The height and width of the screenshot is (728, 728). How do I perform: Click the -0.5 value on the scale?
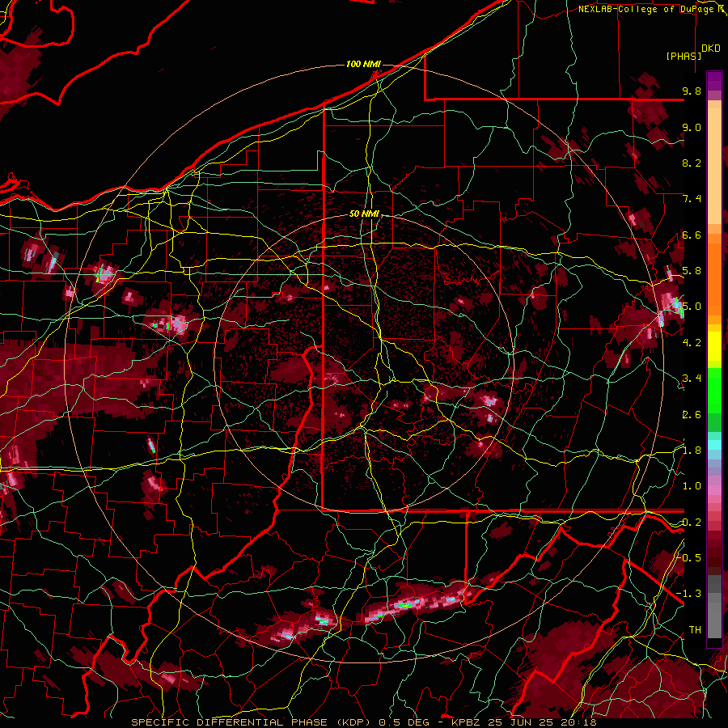pyautogui.click(x=688, y=558)
